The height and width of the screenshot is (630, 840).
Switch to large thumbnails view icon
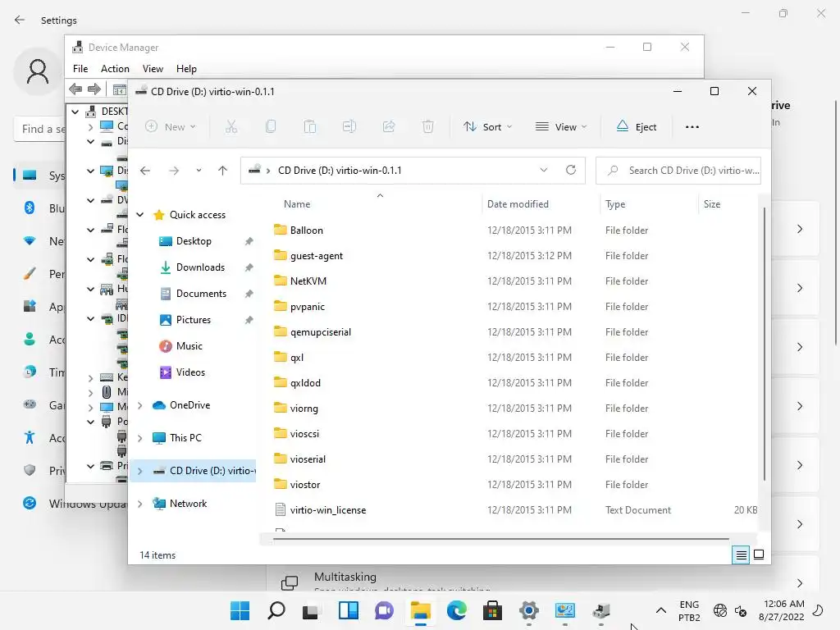(759, 555)
